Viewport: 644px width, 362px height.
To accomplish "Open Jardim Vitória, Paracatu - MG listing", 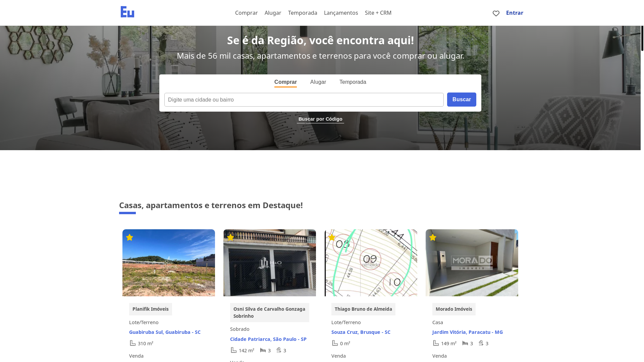I will coord(468,332).
